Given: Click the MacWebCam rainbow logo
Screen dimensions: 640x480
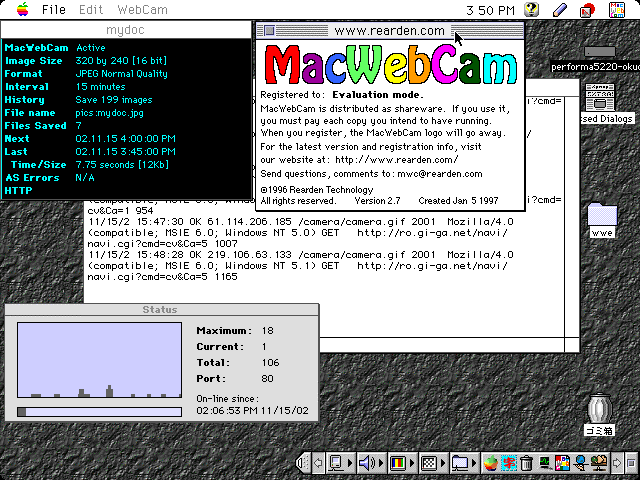Looking at the screenshot, I should pyautogui.click(x=391, y=64).
